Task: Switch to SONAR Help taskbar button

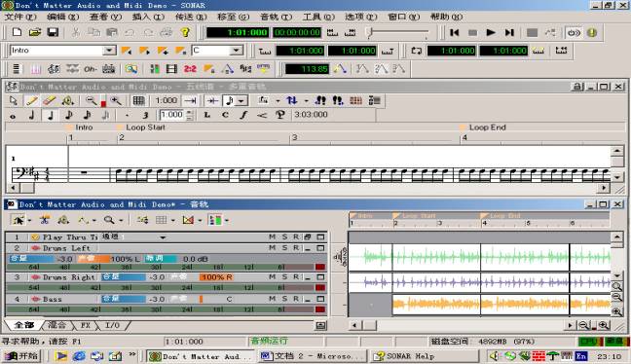Action: [425, 356]
